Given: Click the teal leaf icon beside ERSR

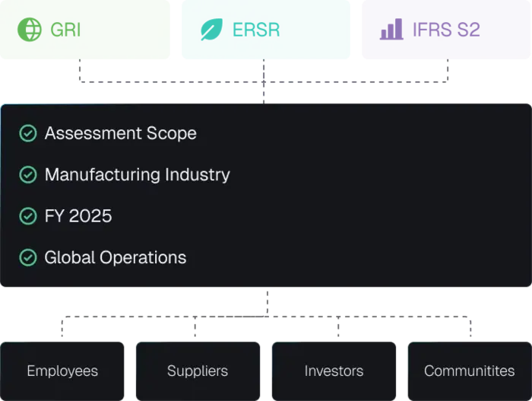Looking at the screenshot, I should 212,30.
